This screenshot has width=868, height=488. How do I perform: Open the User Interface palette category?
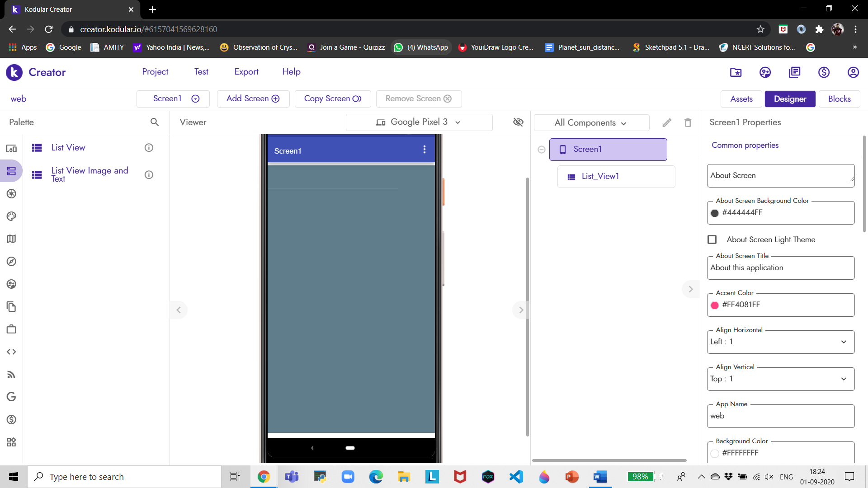point(11,147)
